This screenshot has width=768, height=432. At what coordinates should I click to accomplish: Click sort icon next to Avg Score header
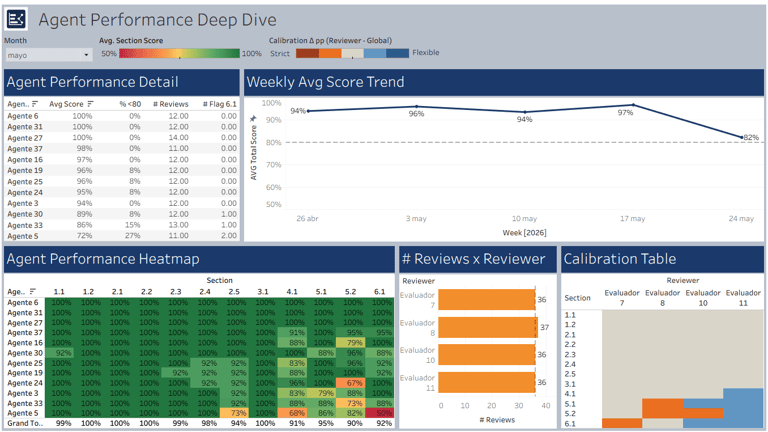(90, 104)
